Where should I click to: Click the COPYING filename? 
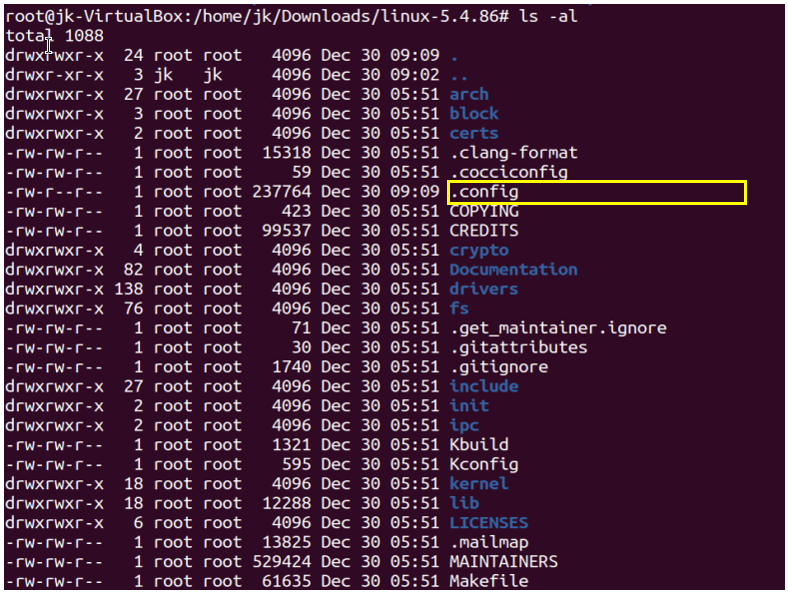(484, 211)
